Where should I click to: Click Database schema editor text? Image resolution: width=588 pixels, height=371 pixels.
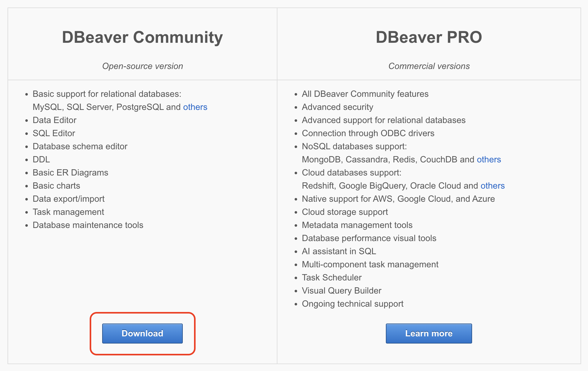point(80,146)
